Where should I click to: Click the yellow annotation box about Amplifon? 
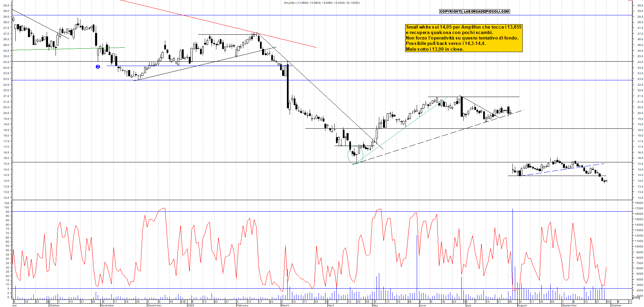tap(463, 38)
